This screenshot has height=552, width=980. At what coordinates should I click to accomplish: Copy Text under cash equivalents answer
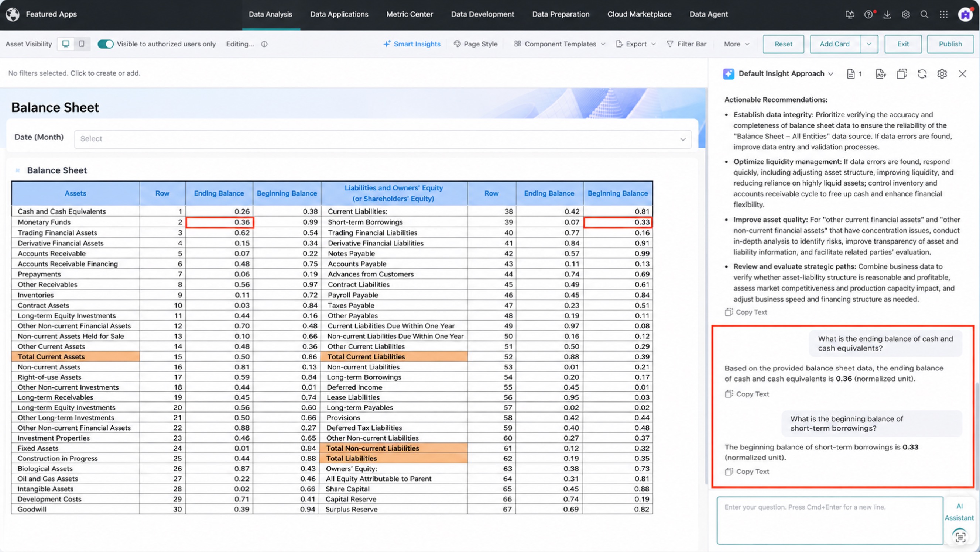(x=747, y=394)
